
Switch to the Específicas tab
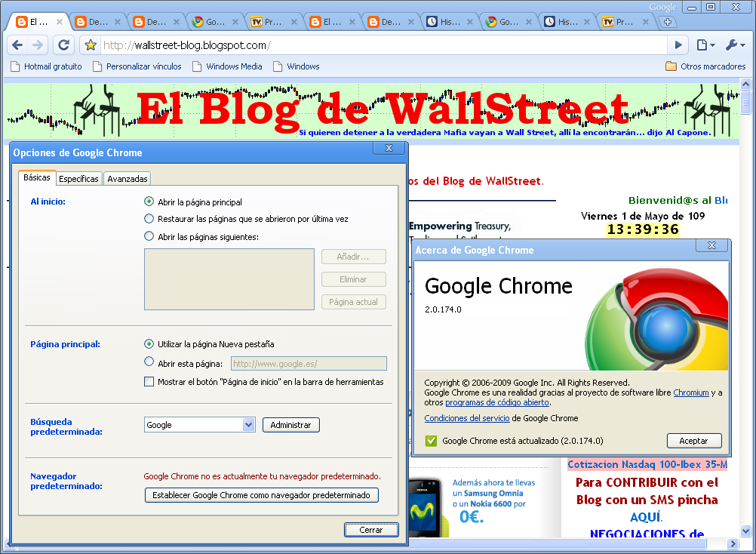[x=78, y=178]
